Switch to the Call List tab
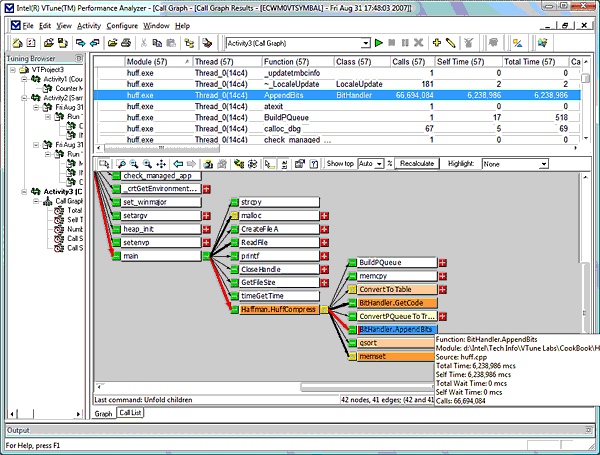 point(130,412)
